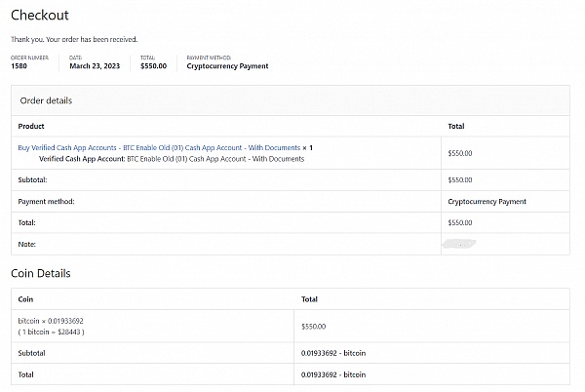Click the Total label in Coin Details bottom row
The image size is (585, 392).
coord(25,374)
